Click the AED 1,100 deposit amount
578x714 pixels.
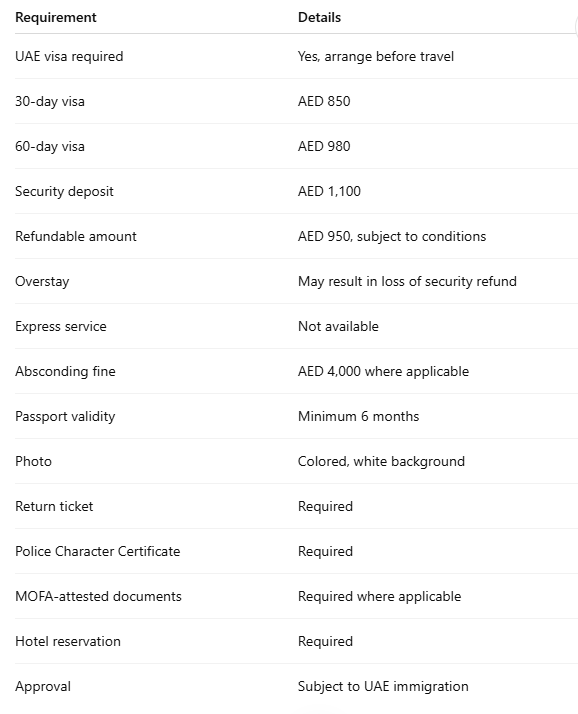tap(329, 191)
